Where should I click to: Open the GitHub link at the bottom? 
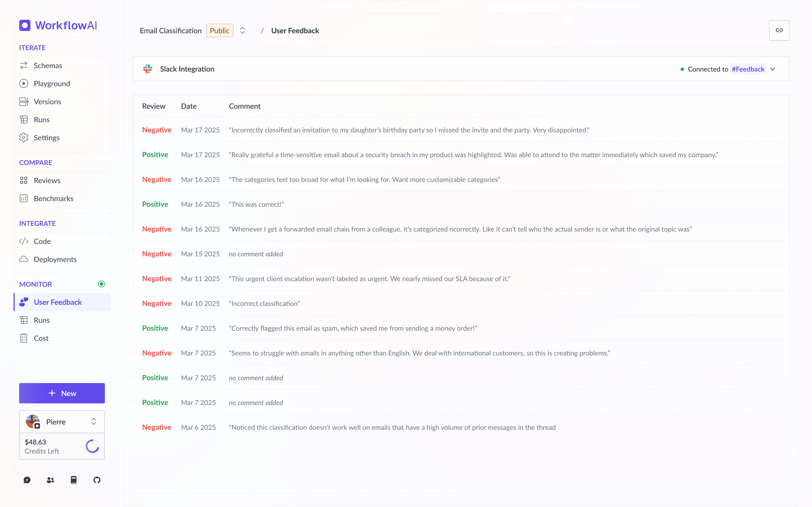point(97,480)
